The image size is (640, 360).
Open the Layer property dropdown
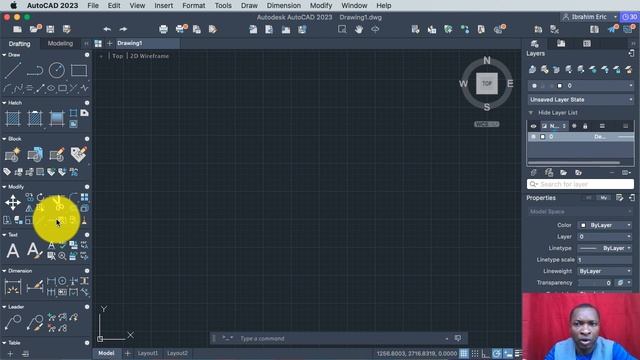(605, 237)
